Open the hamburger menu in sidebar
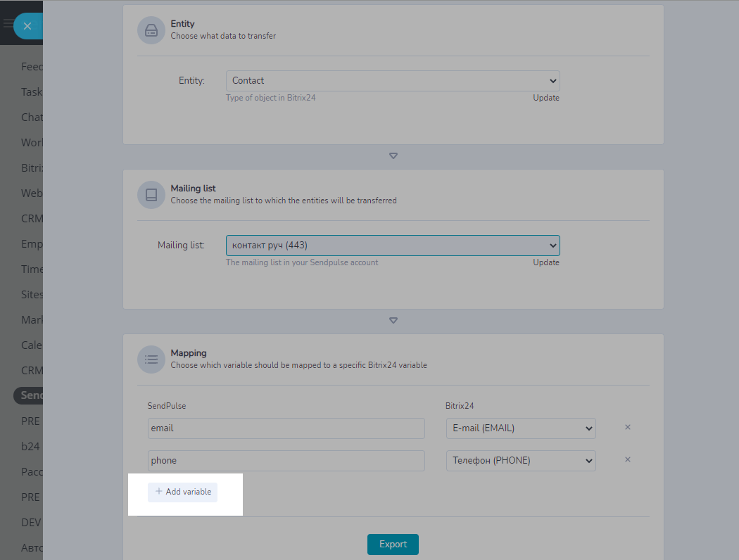 tap(8, 24)
